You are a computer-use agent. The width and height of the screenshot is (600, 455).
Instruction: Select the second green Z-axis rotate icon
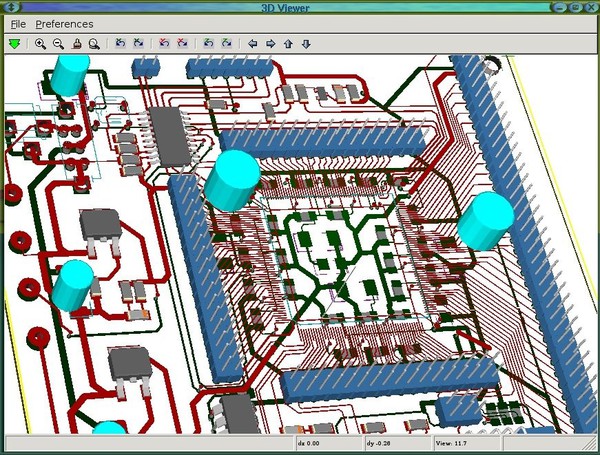pos(227,44)
